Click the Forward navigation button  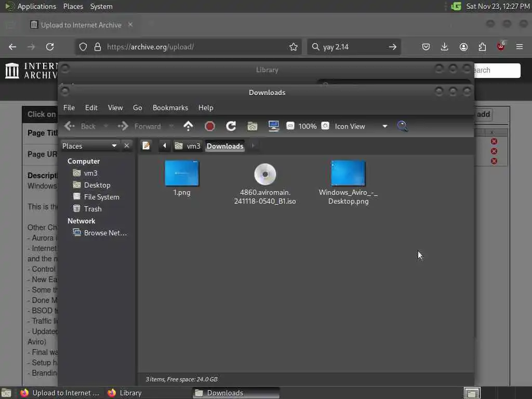(139, 126)
